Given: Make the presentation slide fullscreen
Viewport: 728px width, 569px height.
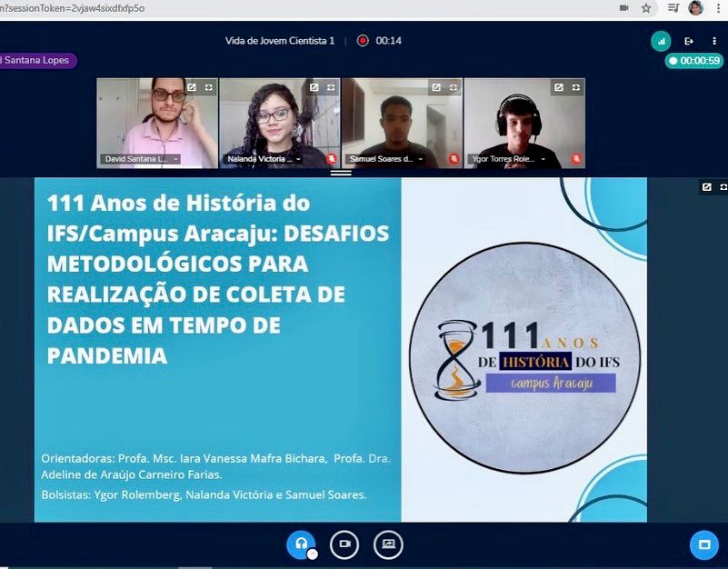Looking at the screenshot, I should point(723,186).
